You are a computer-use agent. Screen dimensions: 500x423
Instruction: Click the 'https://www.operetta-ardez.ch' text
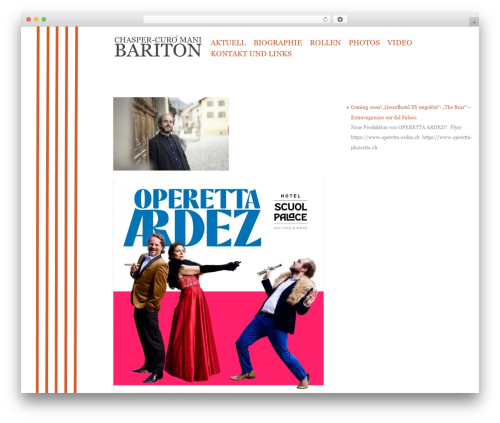pos(385,137)
